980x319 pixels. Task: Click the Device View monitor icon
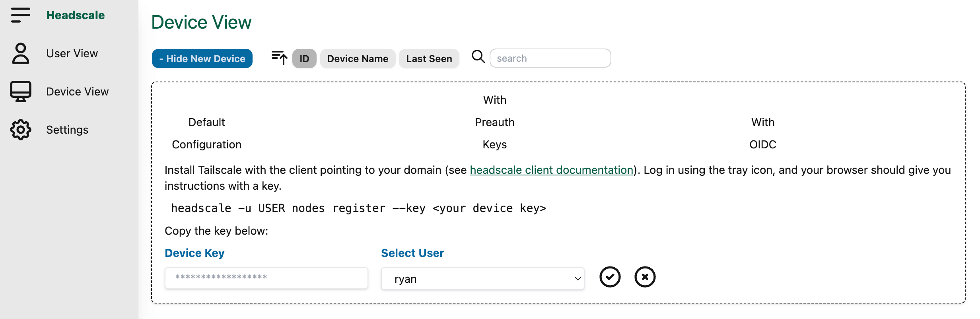[20, 91]
